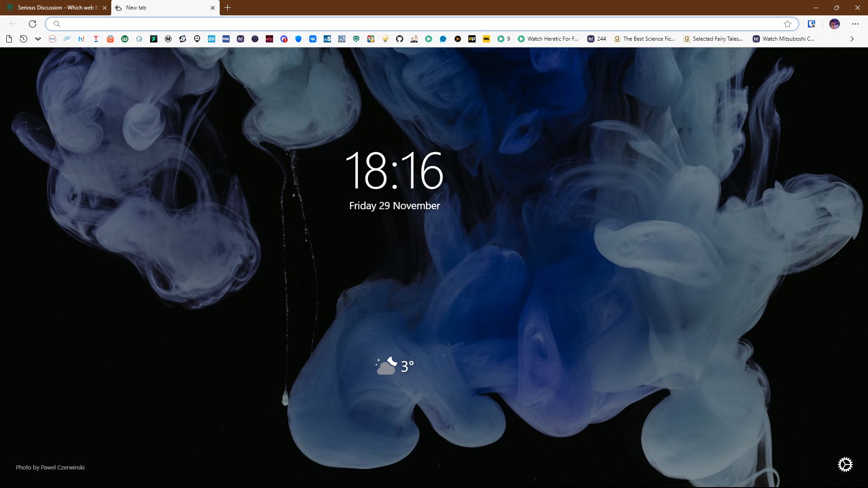The width and height of the screenshot is (868, 488).
Task: Bookmark this page with star icon
Action: click(788, 24)
